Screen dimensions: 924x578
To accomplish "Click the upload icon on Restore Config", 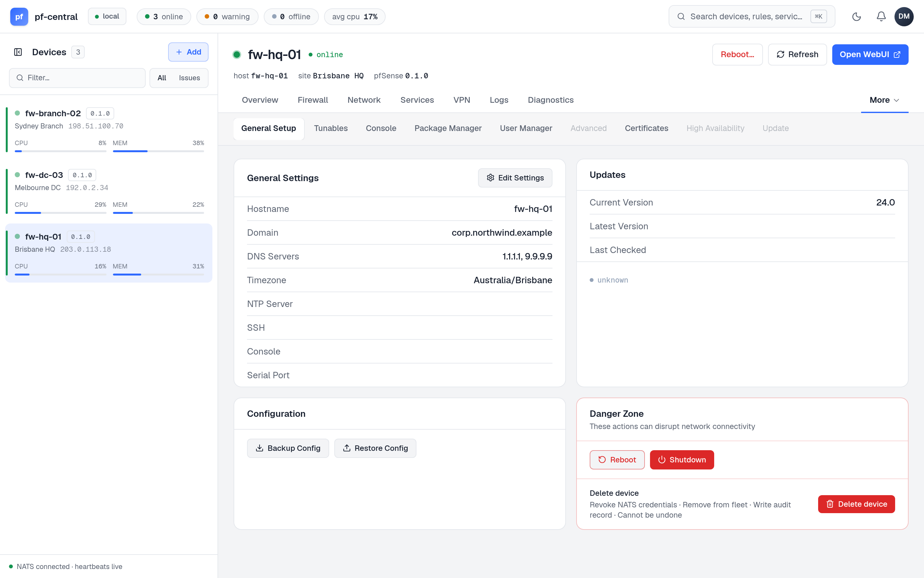I will pyautogui.click(x=346, y=448).
